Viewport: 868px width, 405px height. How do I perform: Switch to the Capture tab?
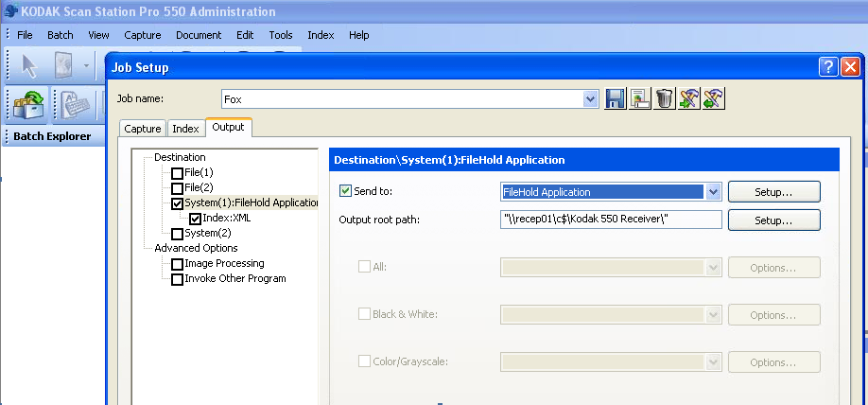pyautogui.click(x=142, y=129)
